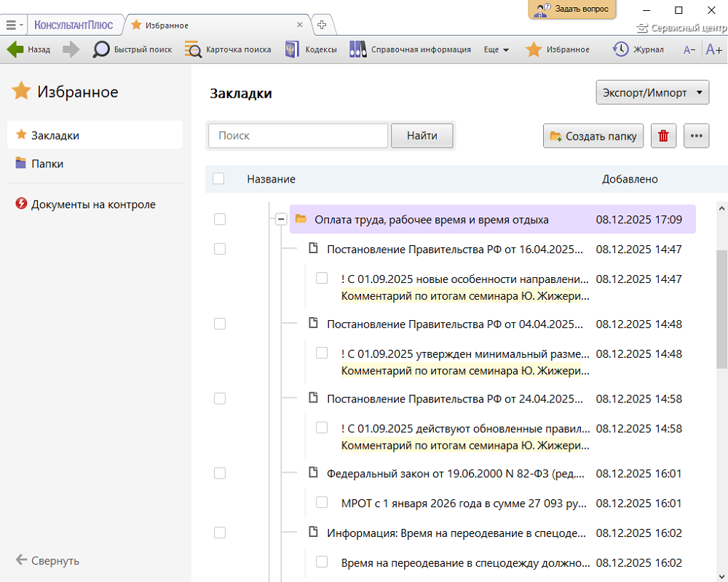
Task: Open "Документы на контроле" section
Action: coord(93,204)
